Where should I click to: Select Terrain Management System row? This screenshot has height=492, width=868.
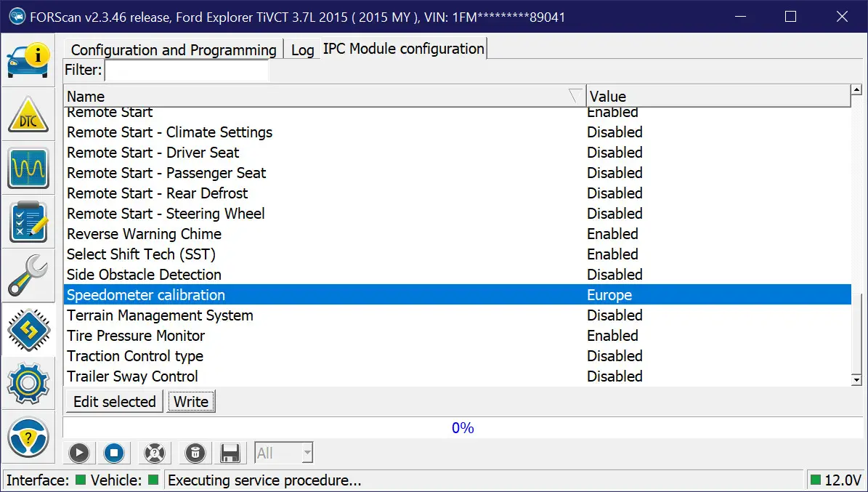point(458,315)
